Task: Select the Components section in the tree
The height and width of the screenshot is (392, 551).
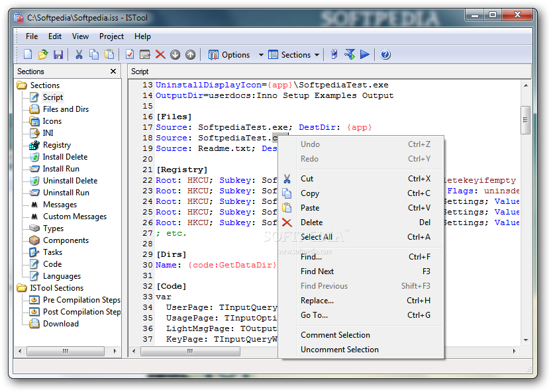Action: click(66, 240)
